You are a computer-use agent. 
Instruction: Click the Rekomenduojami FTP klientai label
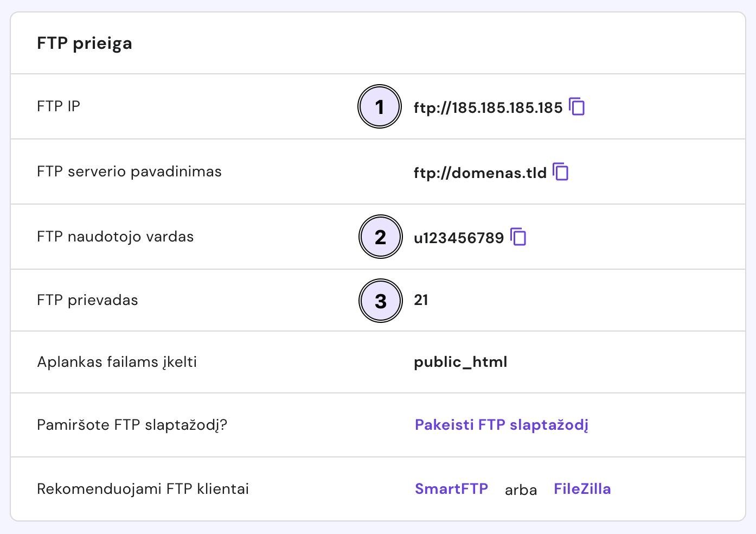tap(143, 489)
